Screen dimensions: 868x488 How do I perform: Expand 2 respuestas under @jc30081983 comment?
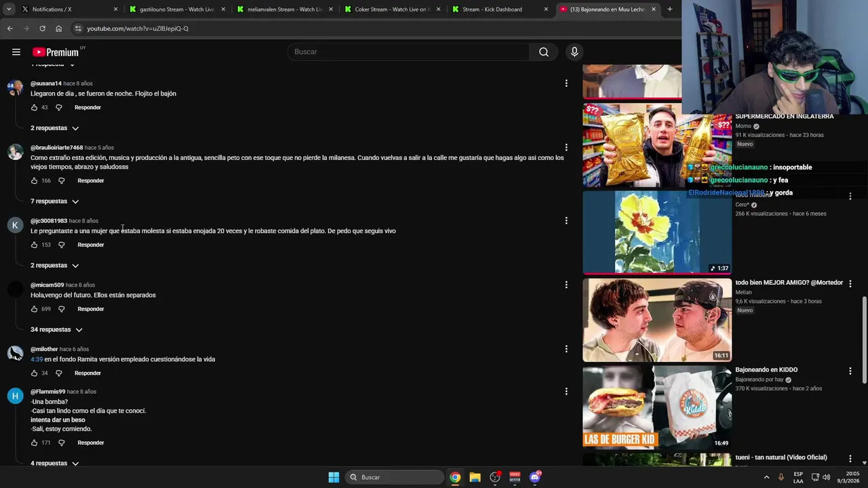click(55, 266)
